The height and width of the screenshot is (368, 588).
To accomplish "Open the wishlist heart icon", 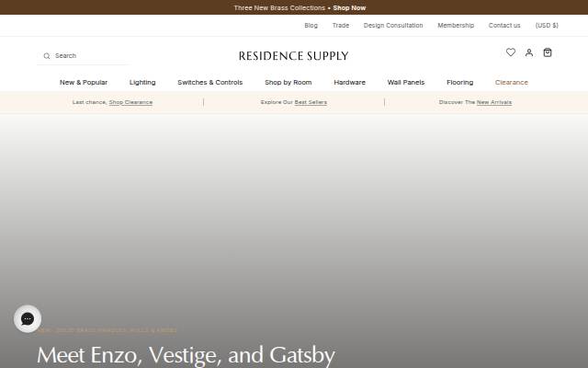I will 511,52.
